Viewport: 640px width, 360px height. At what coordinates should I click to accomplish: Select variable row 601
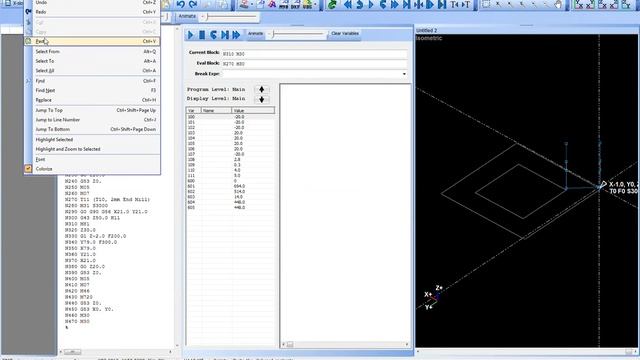pyautogui.click(x=231, y=186)
